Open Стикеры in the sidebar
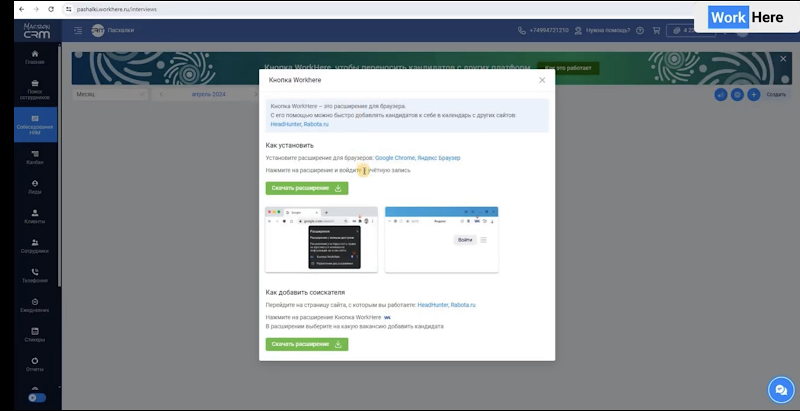Image resolution: width=800 pixels, height=411 pixels. (x=35, y=335)
